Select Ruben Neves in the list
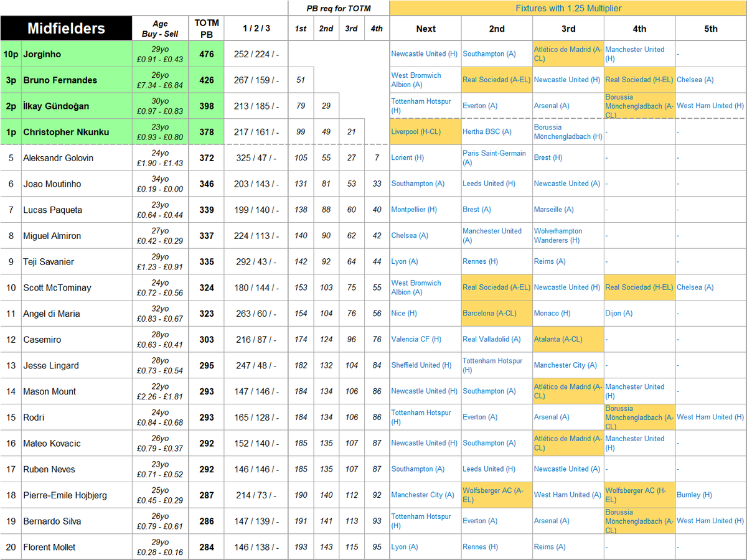This screenshot has height=560, width=747. [49, 469]
